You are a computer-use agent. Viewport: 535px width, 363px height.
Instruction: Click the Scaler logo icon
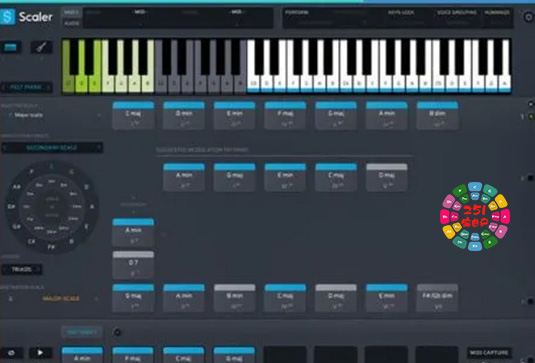coord(8,16)
